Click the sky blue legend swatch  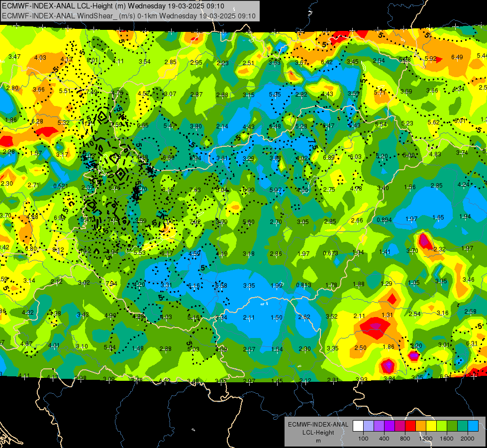coord(473,426)
